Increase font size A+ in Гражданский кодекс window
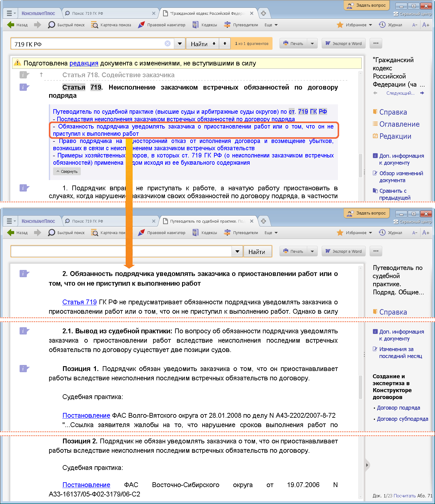This screenshot has width=435, height=504. 426,25
